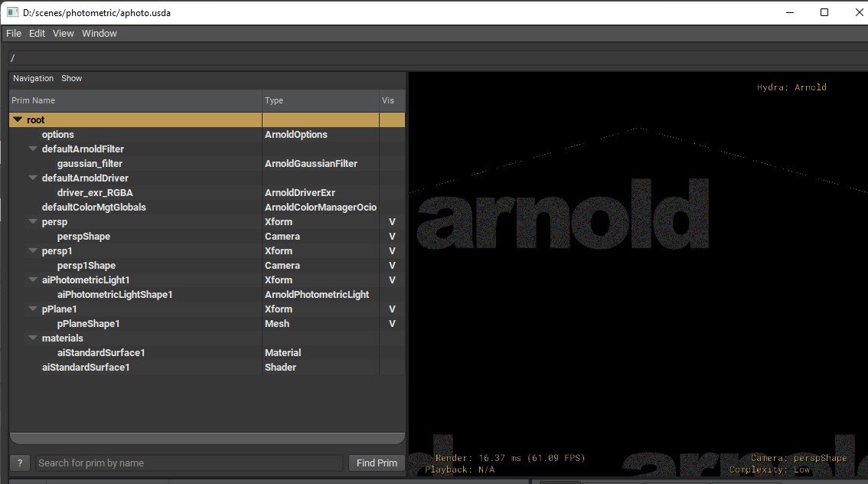Maximize the usdview window
The height and width of the screenshot is (484, 868).
(x=824, y=12)
